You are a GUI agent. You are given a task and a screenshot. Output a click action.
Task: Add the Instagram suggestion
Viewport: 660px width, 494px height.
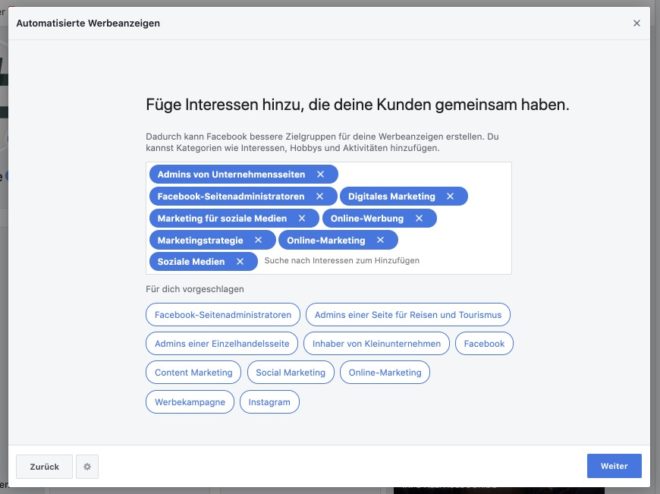pos(269,402)
